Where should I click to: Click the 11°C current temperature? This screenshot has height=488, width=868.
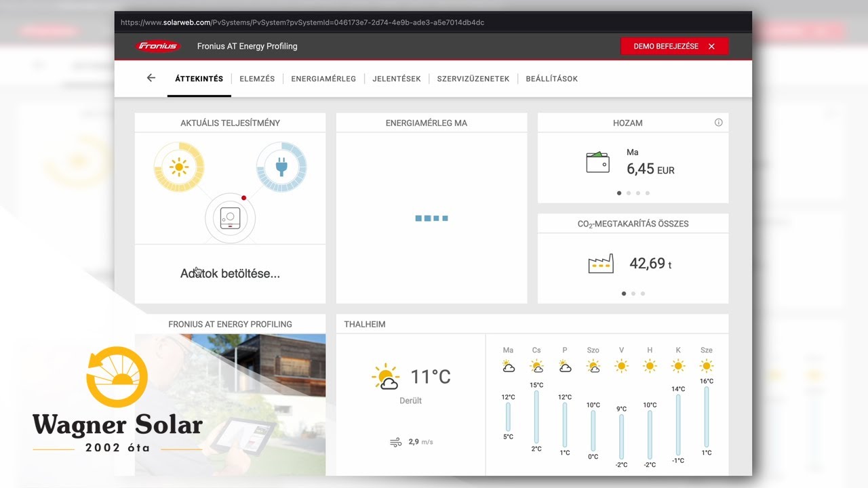point(431,376)
